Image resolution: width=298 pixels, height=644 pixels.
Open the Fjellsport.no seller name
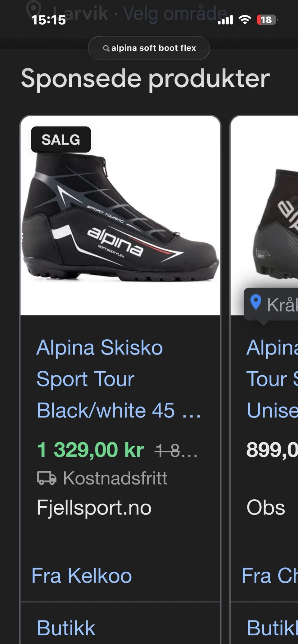[94, 508]
